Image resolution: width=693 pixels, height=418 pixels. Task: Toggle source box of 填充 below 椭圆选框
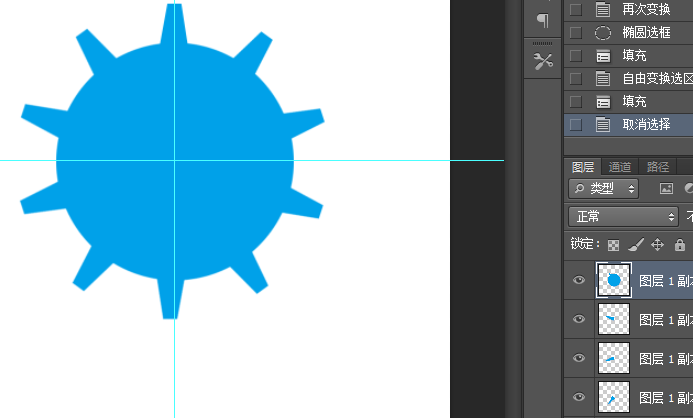tap(575, 56)
